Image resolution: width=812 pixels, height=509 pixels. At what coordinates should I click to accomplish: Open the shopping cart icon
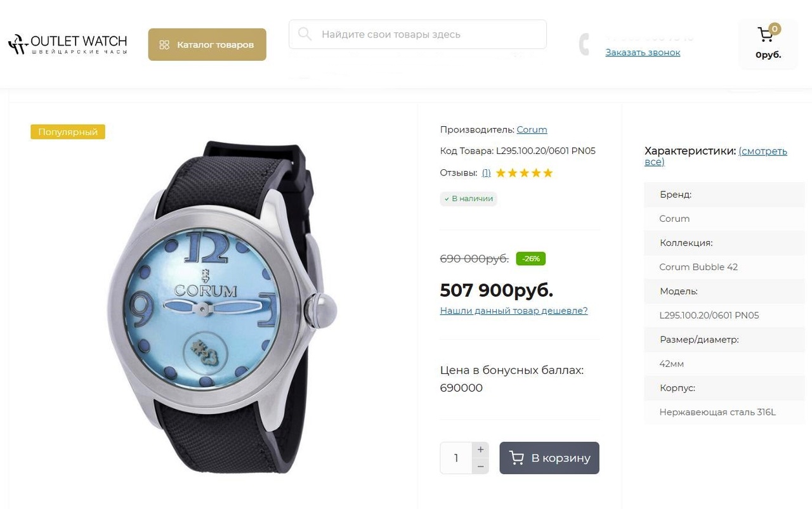766,35
